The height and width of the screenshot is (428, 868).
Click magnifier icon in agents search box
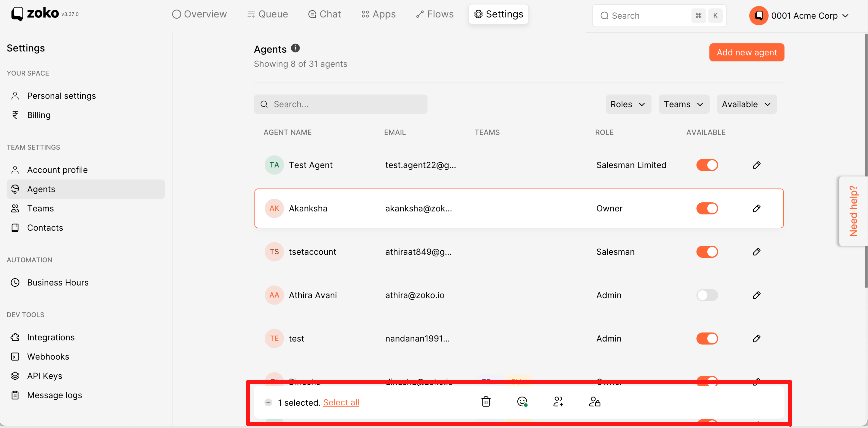(264, 104)
